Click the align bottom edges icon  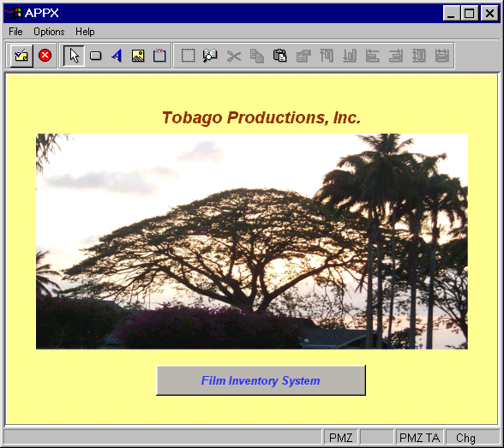coord(350,56)
